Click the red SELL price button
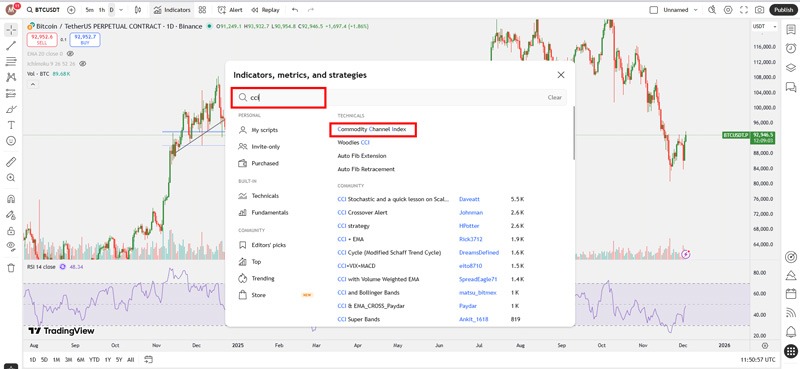The width and height of the screenshot is (800, 369). click(x=43, y=40)
